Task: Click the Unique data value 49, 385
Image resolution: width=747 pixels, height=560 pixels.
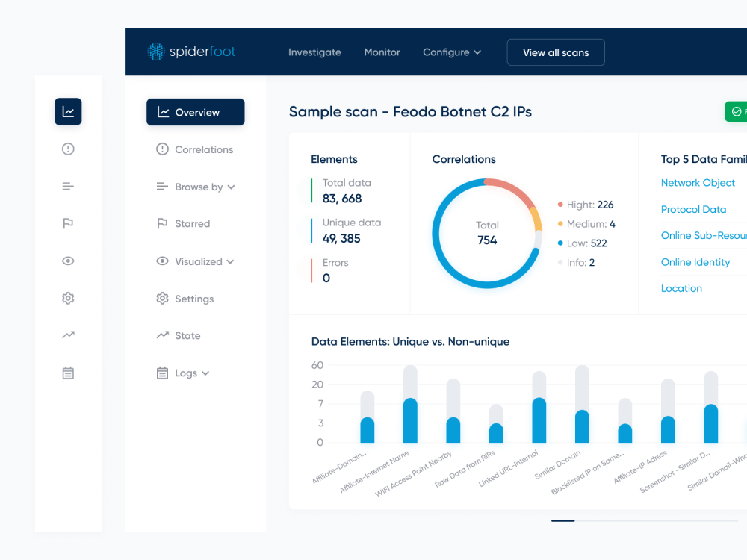Action: click(x=341, y=239)
